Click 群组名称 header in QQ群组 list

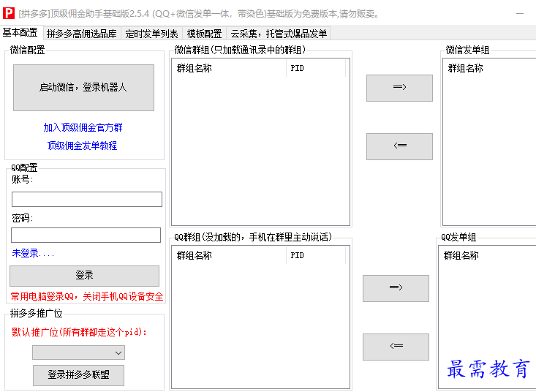[229, 255]
